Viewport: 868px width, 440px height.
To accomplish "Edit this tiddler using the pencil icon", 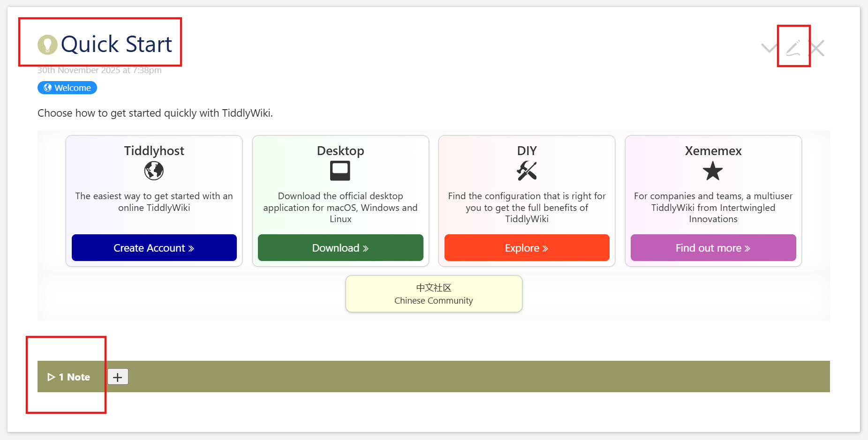I will coord(793,48).
